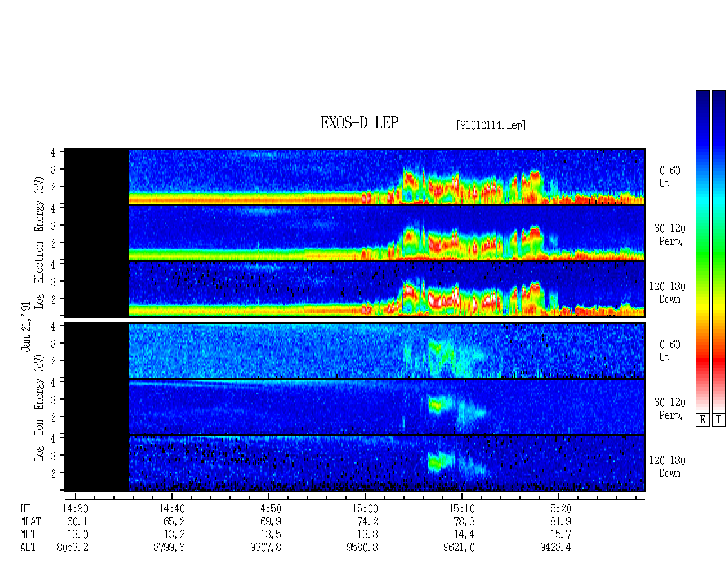Click the ALT value 8799.6

(169, 548)
